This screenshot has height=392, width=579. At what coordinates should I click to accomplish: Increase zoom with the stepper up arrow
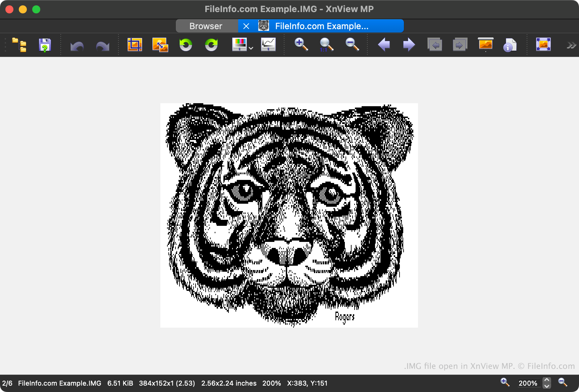547,380
